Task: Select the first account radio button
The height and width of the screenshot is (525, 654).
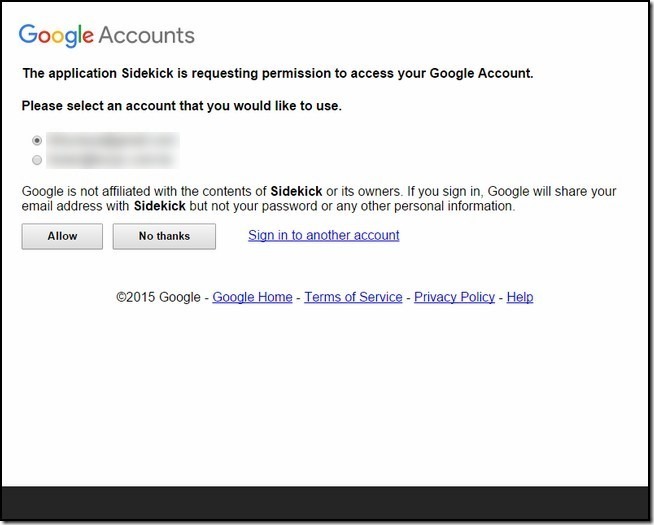Action: pyautogui.click(x=37, y=141)
